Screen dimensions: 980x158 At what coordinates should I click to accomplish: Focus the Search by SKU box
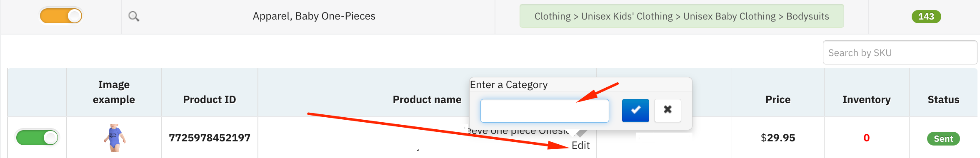tap(900, 52)
